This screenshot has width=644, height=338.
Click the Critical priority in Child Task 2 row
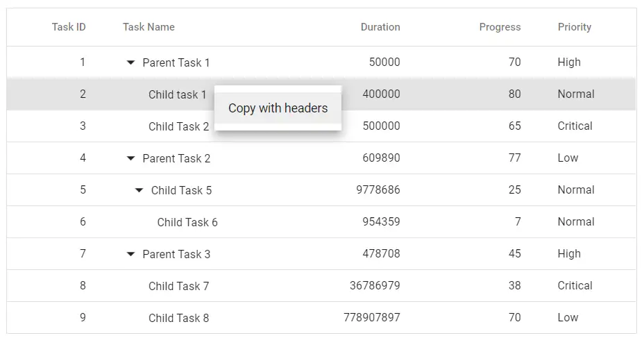575,126
